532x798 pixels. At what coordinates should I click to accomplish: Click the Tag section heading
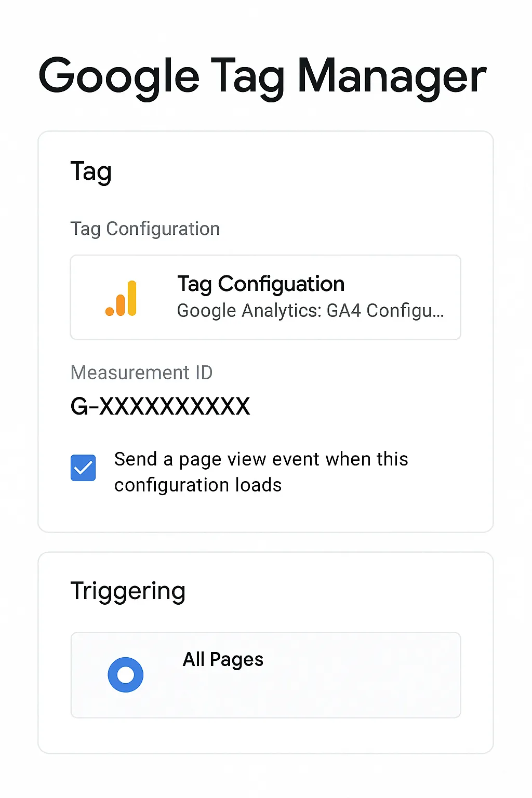tap(91, 172)
